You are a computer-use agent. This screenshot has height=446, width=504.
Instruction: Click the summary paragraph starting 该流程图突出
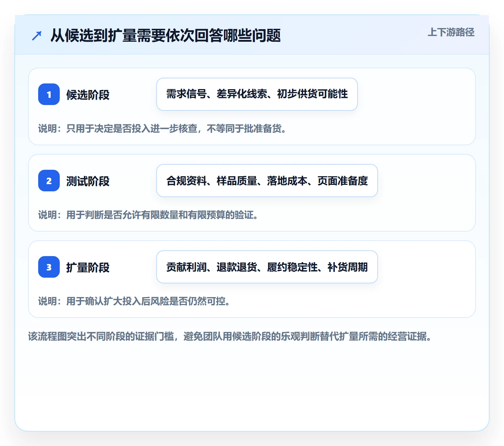pyautogui.click(x=230, y=336)
